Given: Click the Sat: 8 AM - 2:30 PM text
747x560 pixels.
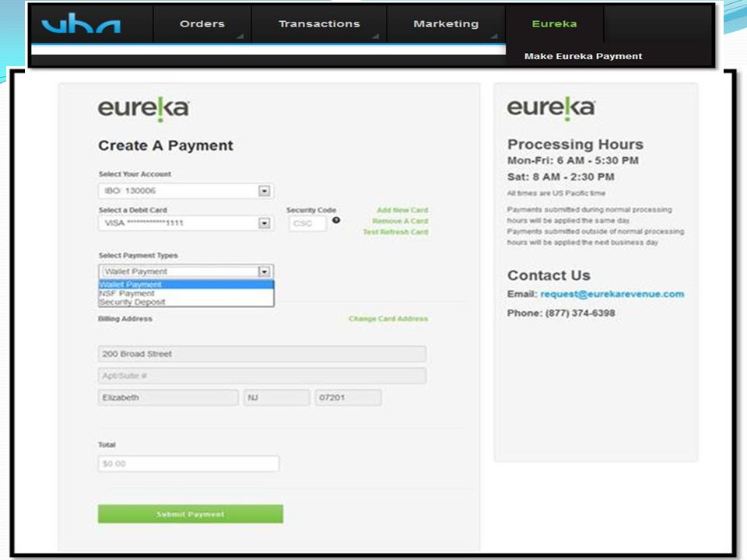Looking at the screenshot, I should tap(561, 177).
